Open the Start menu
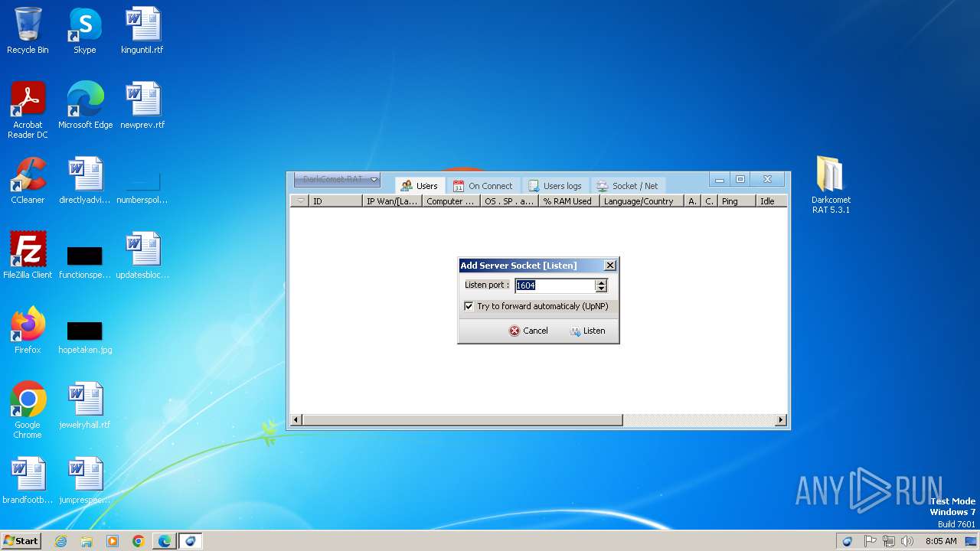Screen dimensions: 980x551 click(x=21, y=540)
